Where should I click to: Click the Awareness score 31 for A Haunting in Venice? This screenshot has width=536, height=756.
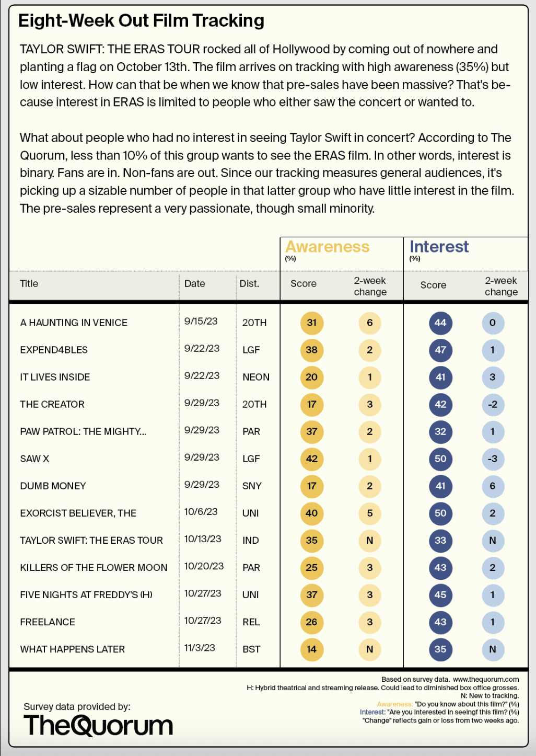coord(312,323)
